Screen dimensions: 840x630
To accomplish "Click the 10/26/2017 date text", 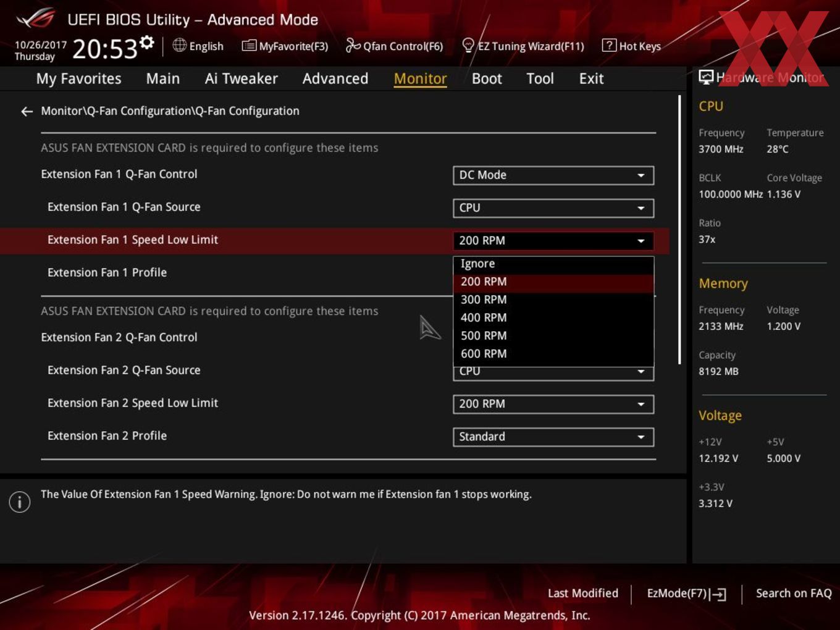I will (40, 45).
